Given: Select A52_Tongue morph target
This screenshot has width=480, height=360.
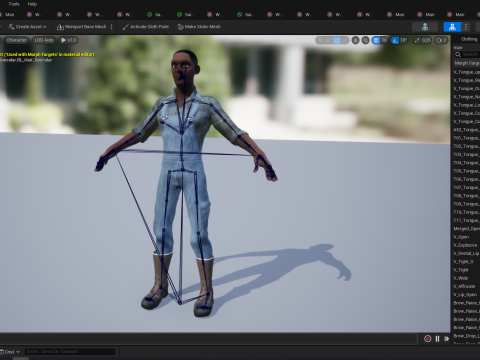Looking at the screenshot, I should tap(466, 130).
